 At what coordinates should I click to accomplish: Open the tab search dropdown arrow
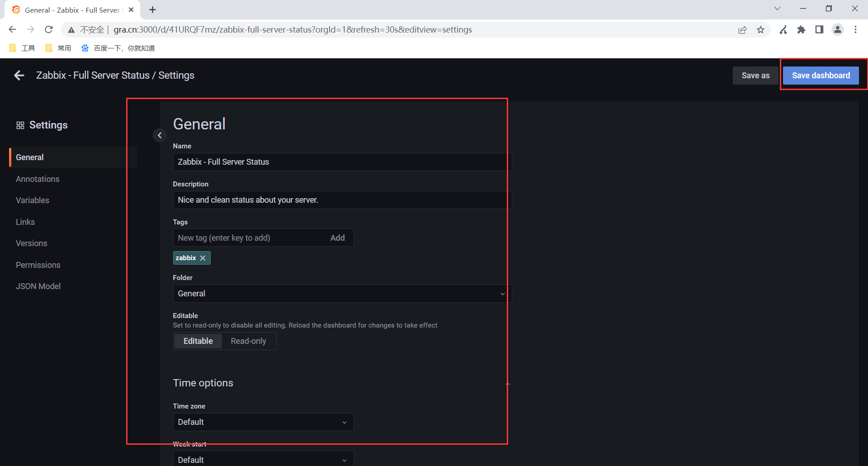(777, 9)
